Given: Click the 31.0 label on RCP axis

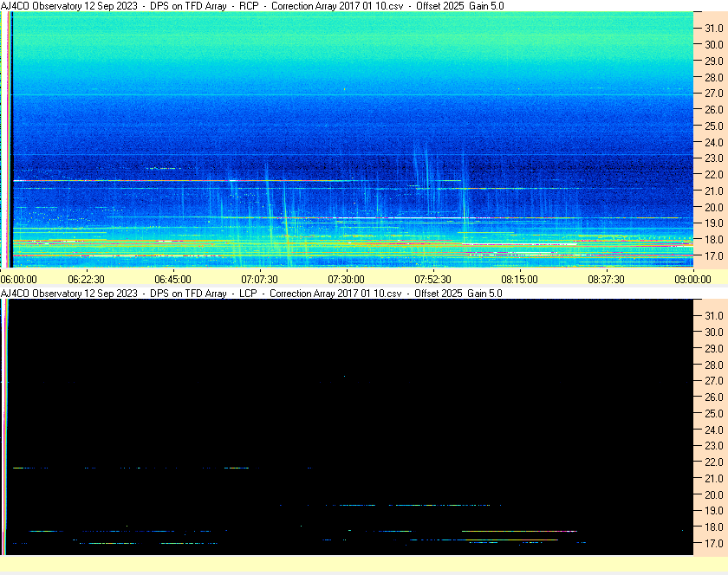Looking at the screenshot, I should (x=713, y=29).
